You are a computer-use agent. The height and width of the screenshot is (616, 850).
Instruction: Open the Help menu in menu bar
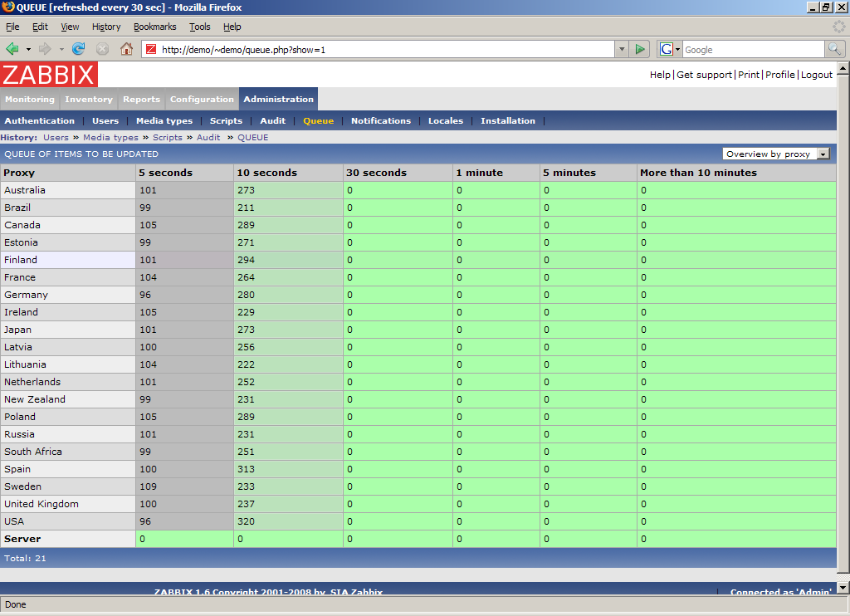pos(232,27)
